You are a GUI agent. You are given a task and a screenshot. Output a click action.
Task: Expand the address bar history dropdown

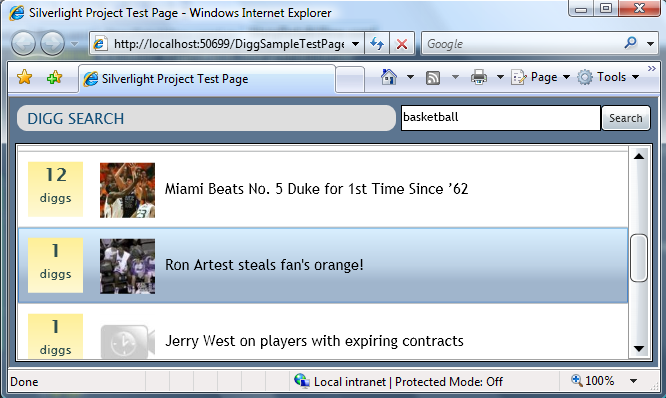pyautogui.click(x=356, y=44)
